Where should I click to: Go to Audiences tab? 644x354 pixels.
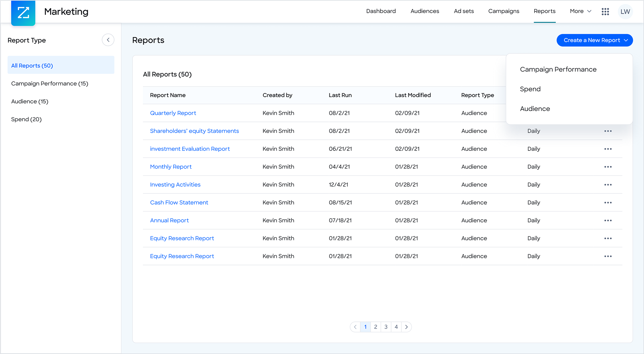click(x=425, y=11)
